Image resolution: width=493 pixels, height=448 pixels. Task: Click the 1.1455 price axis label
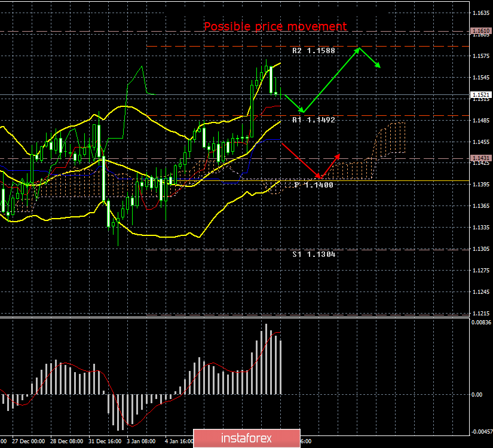(481, 142)
